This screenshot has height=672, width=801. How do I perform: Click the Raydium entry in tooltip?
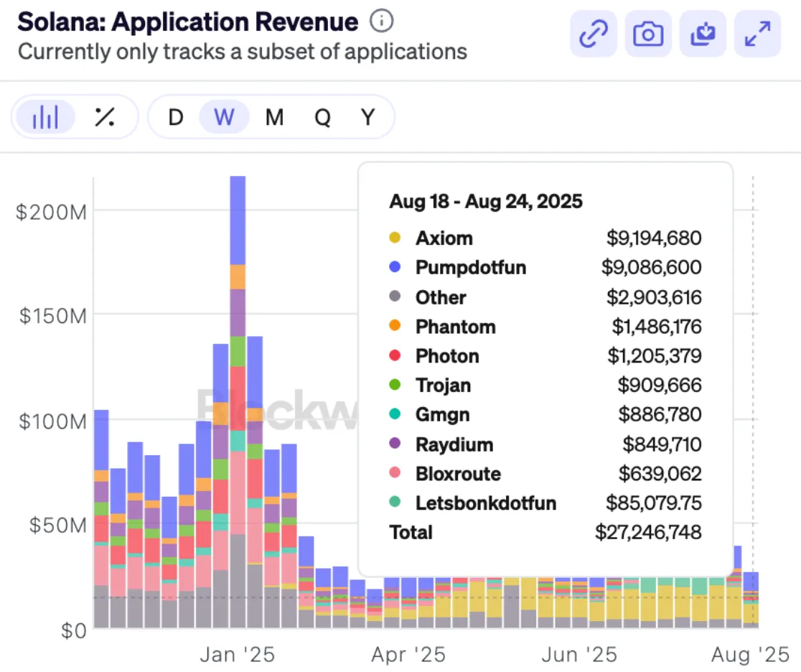click(x=454, y=444)
